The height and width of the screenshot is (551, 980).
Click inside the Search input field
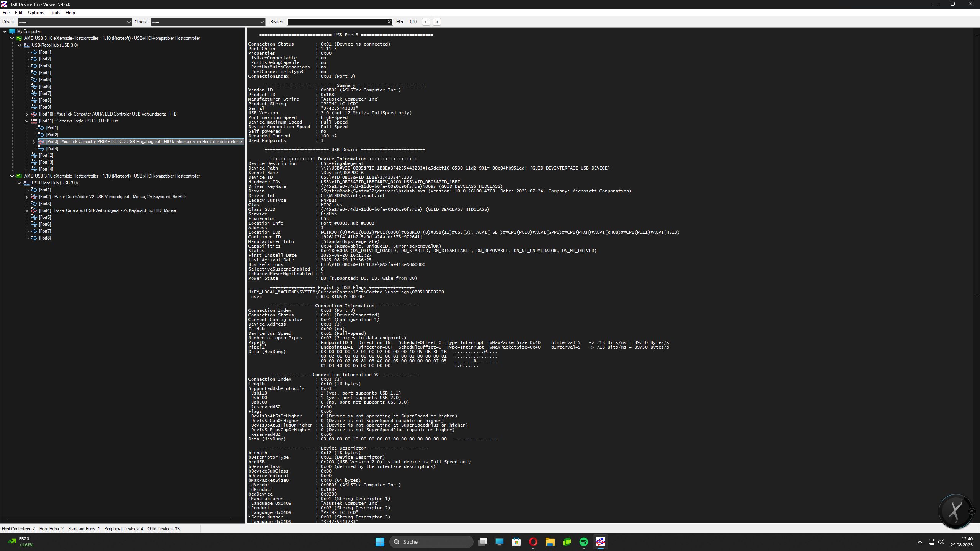[x=337, y=22]
